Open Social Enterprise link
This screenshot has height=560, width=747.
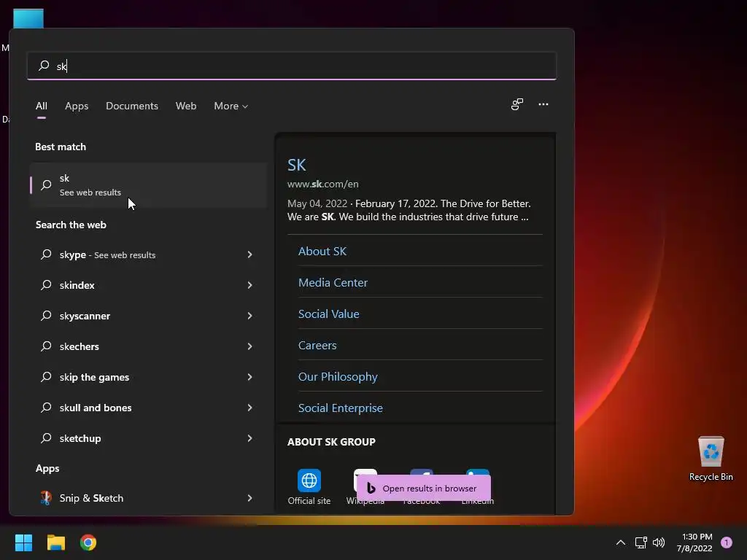[341, 408]
